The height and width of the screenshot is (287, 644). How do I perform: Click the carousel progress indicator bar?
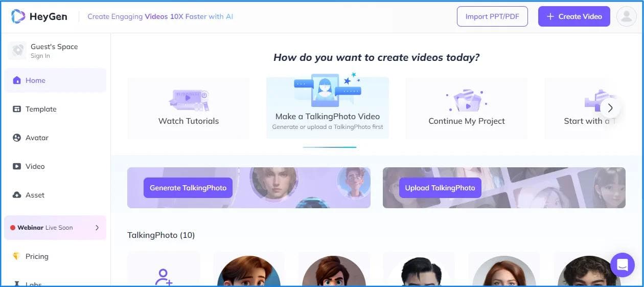coord(330,147)
